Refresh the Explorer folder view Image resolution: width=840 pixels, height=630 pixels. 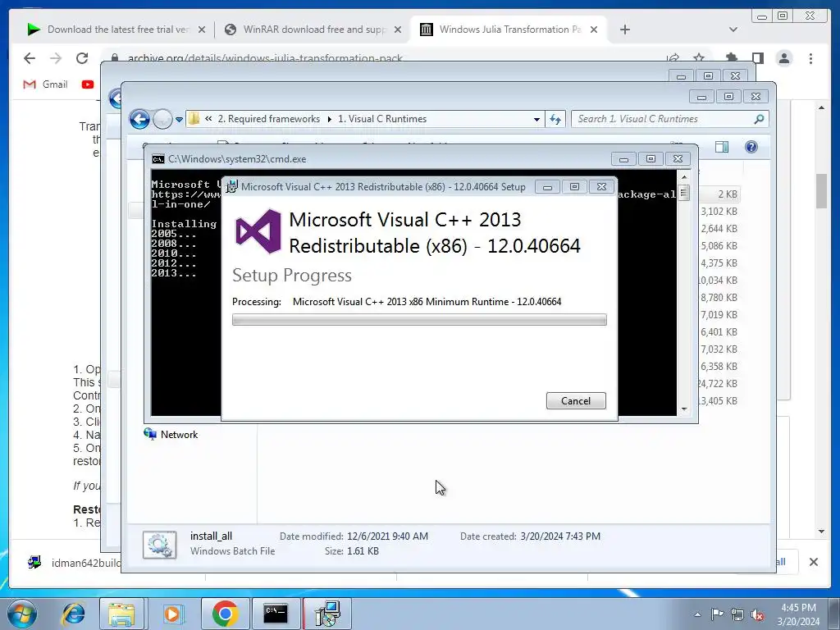click(555, 120)
